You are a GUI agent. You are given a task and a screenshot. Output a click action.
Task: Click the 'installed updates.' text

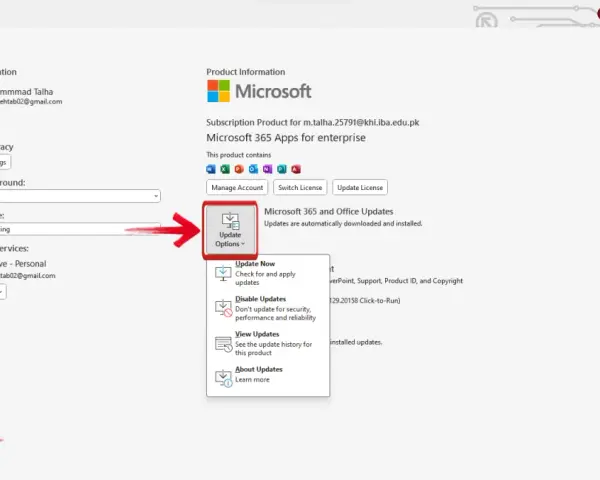point(356,342)
